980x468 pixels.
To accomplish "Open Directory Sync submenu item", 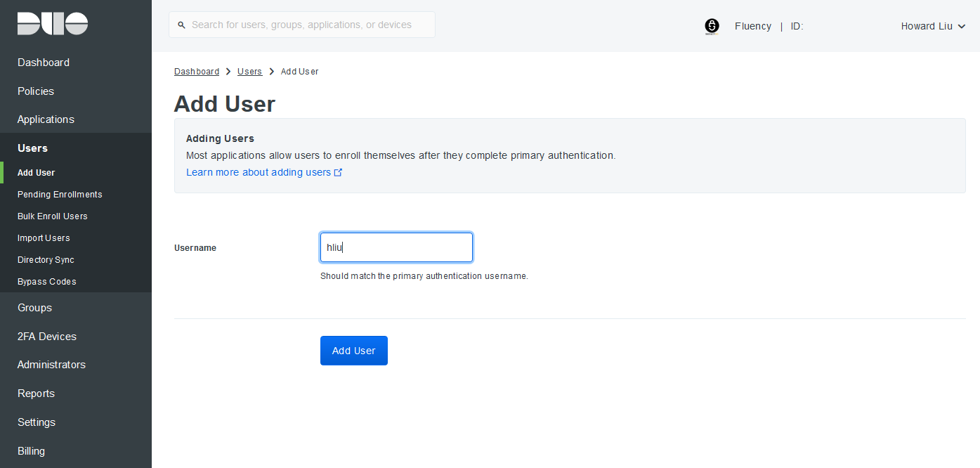I will click(x=46, y=260).
